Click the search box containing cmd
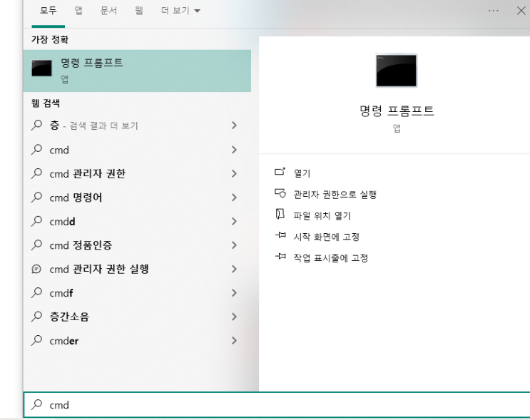Screen dimensions: 530x420 point(277,405)
